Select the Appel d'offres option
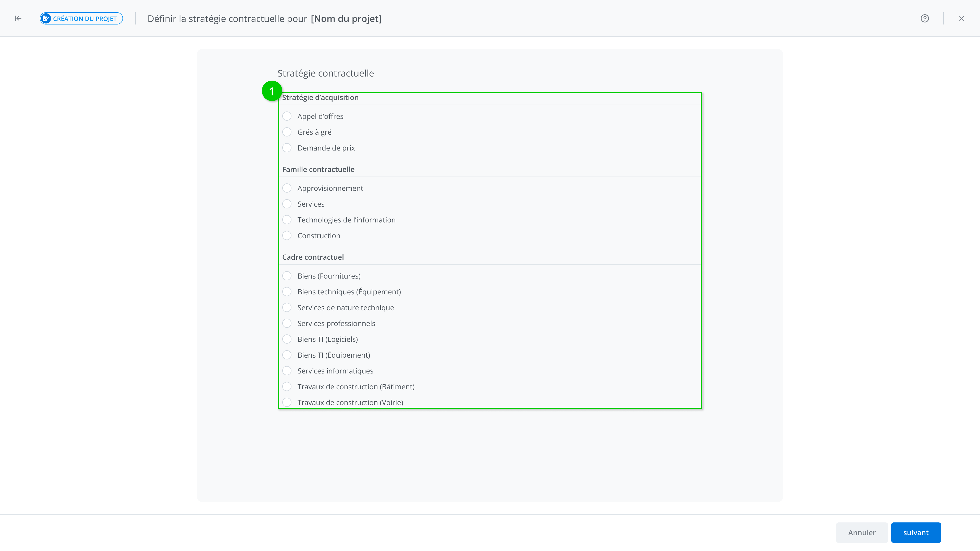 pos(287,116)
